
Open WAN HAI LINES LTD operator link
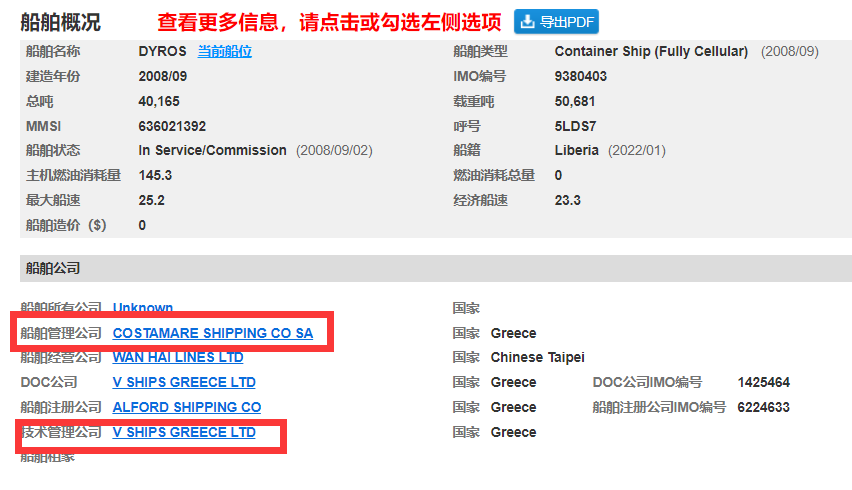[178, 357]
